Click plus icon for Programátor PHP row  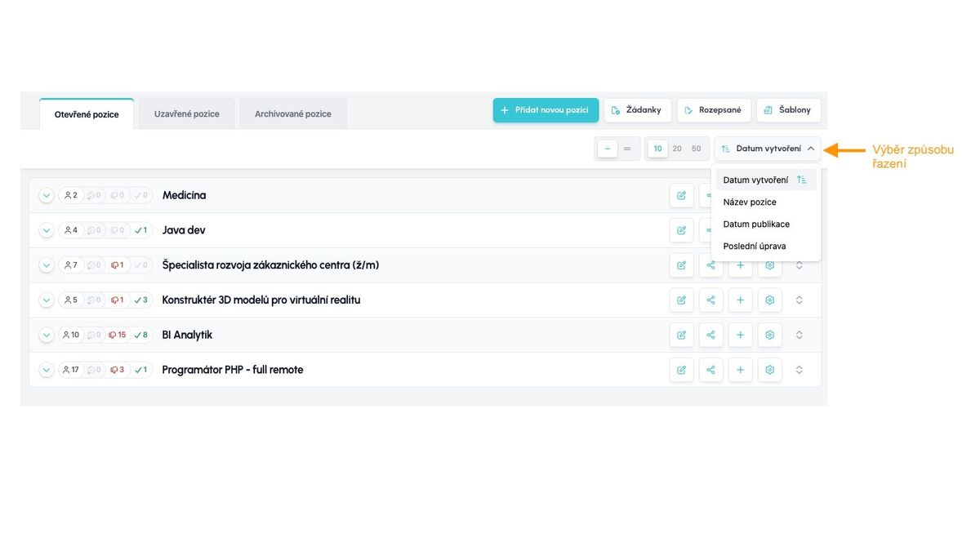[x=740, y=371]
